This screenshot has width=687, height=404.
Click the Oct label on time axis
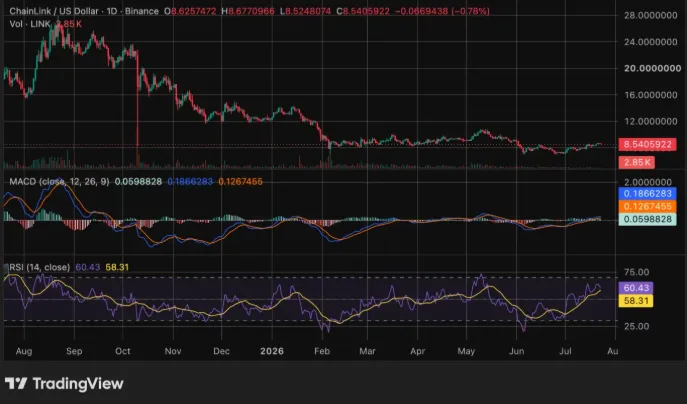click(123, 351)
